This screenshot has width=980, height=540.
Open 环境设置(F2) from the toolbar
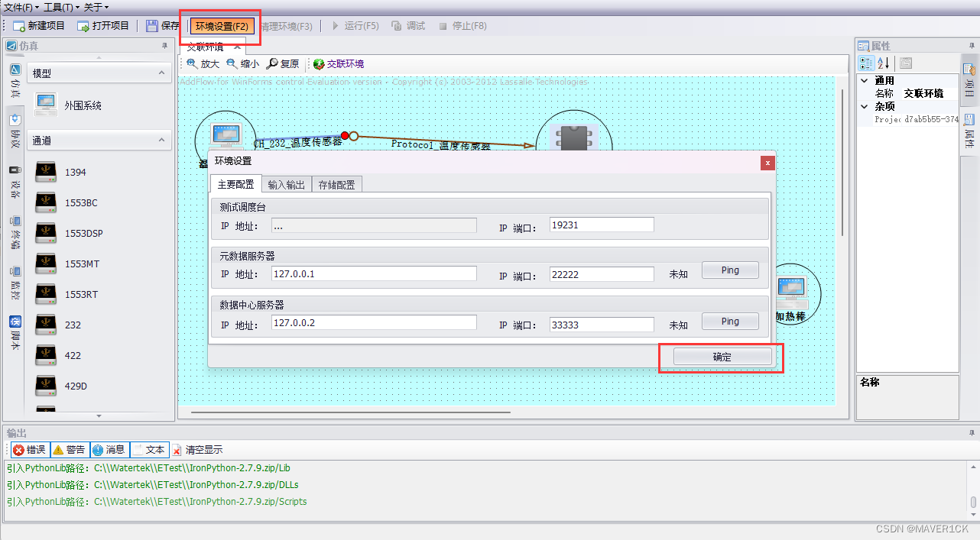(222, 26)
